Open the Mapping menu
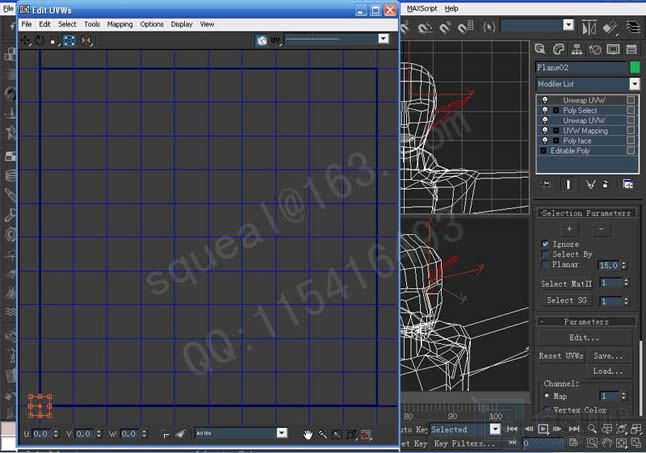This screenshot has height=453, width=646. coord(119,24)
